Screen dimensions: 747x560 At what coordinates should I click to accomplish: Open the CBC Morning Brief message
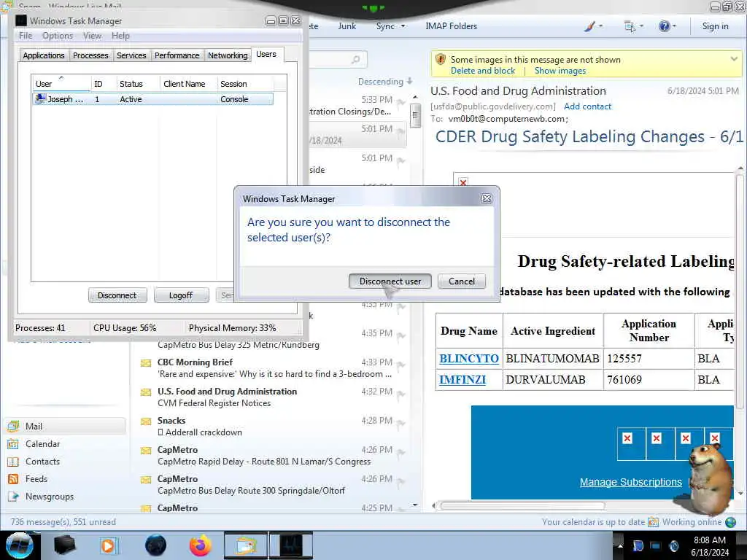click(273, 368)
